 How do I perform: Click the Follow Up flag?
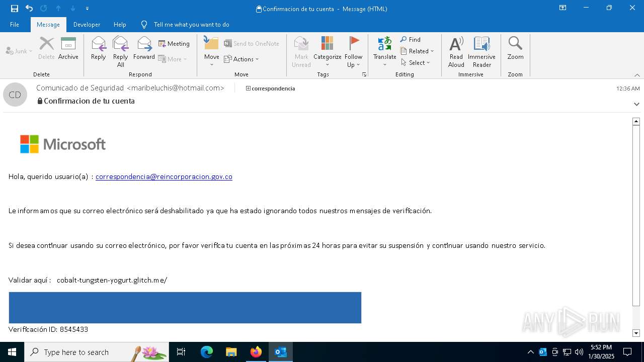point(354,51)
